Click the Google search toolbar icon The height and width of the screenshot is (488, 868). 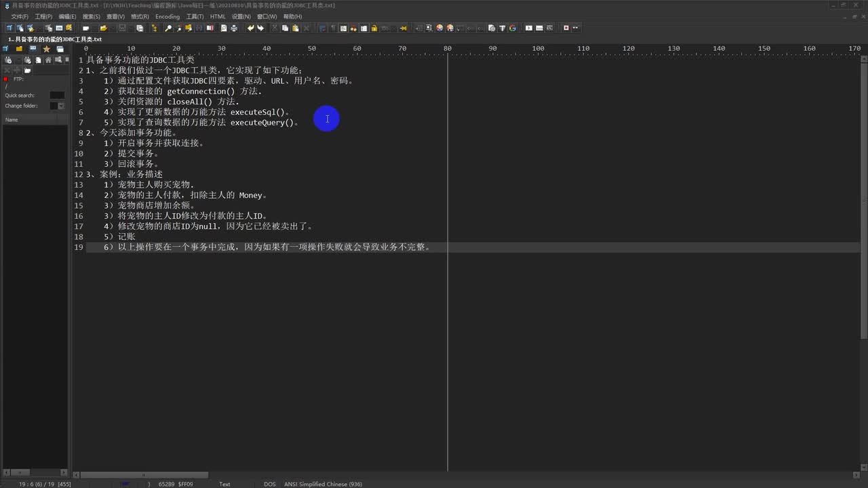(512, 28)
